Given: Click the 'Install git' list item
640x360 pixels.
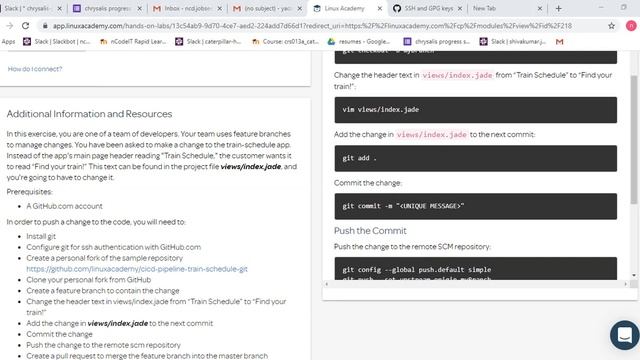Looking at the screenshot, I should pos(41,236).
